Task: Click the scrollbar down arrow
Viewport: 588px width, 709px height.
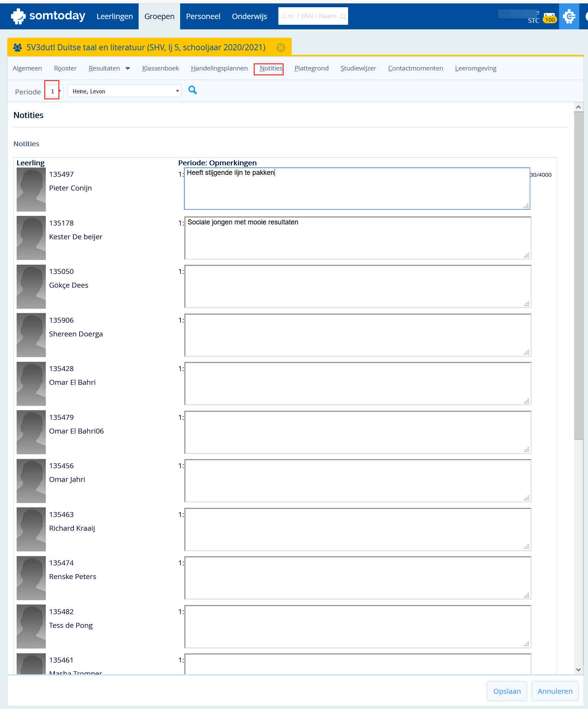Action: pyautogui.click(x=578, y=669)
